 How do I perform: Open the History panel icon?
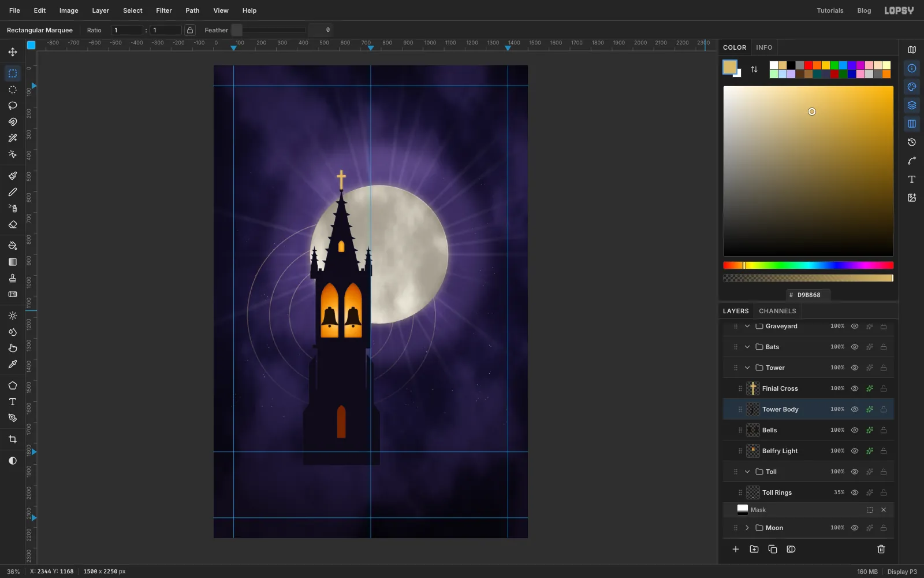tap(912, 142)
